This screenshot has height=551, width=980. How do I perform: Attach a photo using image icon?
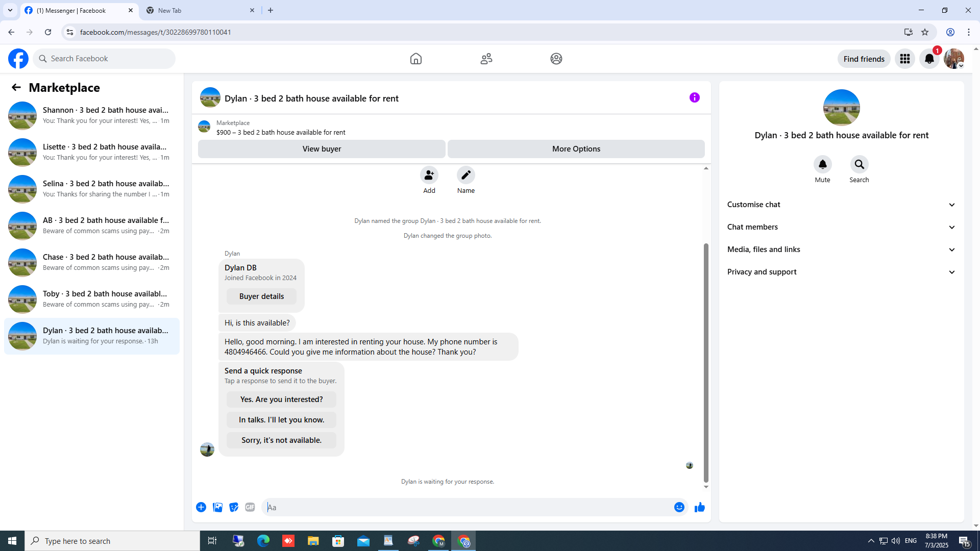click(217, 507)
